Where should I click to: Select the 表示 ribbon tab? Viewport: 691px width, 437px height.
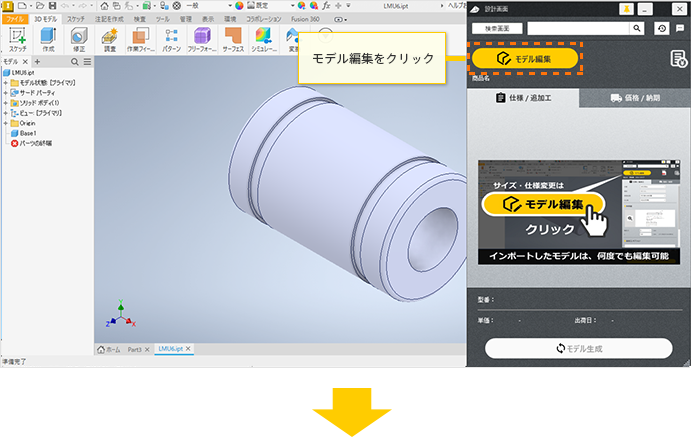[x=208, y=19]
